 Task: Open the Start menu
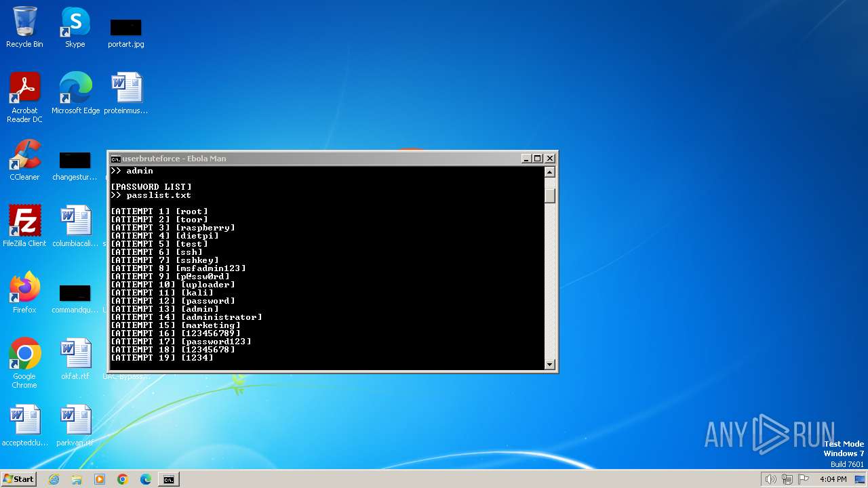click(x=18, y=479)
